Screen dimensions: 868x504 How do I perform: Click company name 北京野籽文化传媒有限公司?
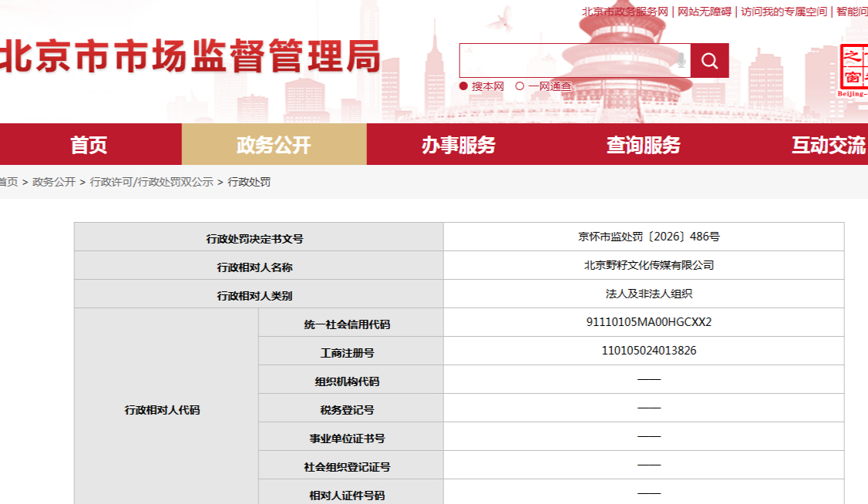[649, 266]
